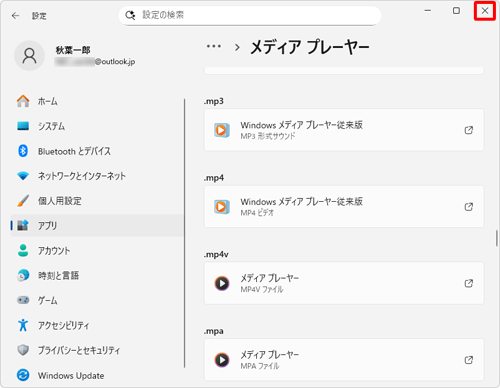Screen dimensions: 500x388
Task: Select Windows Update sync icon
Action: (x=23, y=375)
